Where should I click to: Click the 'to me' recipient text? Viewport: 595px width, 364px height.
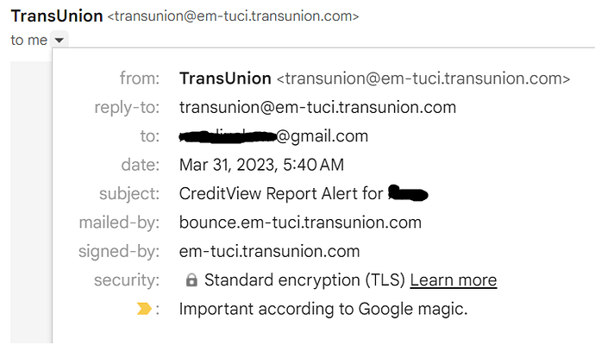coord(28,41)
